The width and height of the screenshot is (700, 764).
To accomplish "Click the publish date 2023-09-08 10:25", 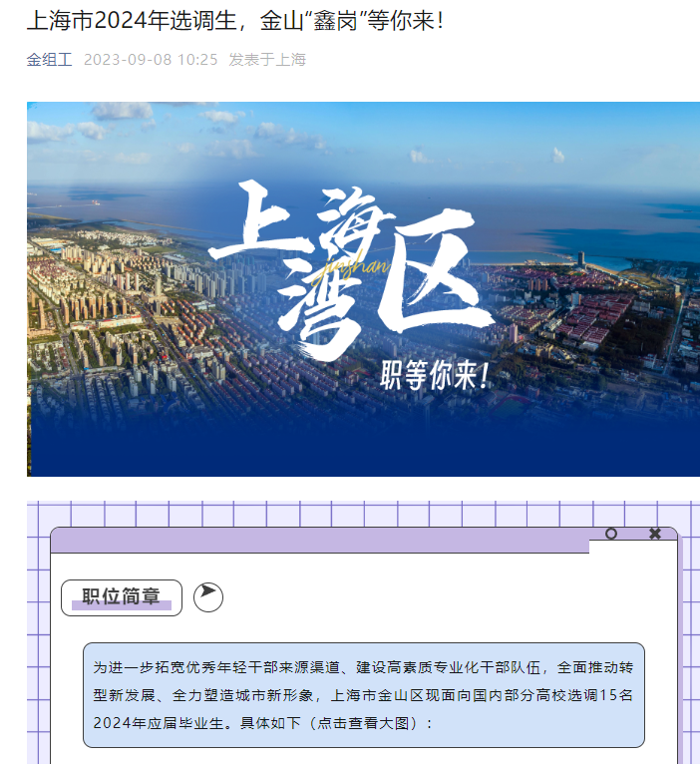I will point(151,60).
